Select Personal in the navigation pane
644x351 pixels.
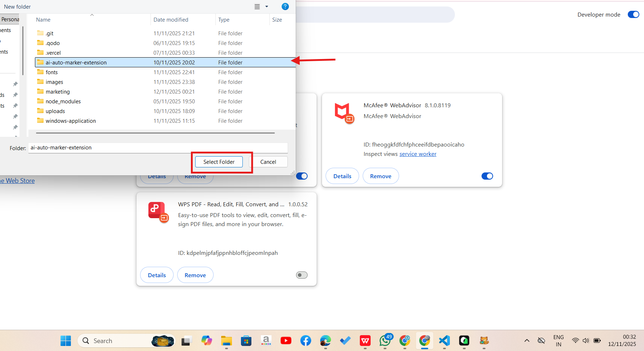tap(9, 19)
